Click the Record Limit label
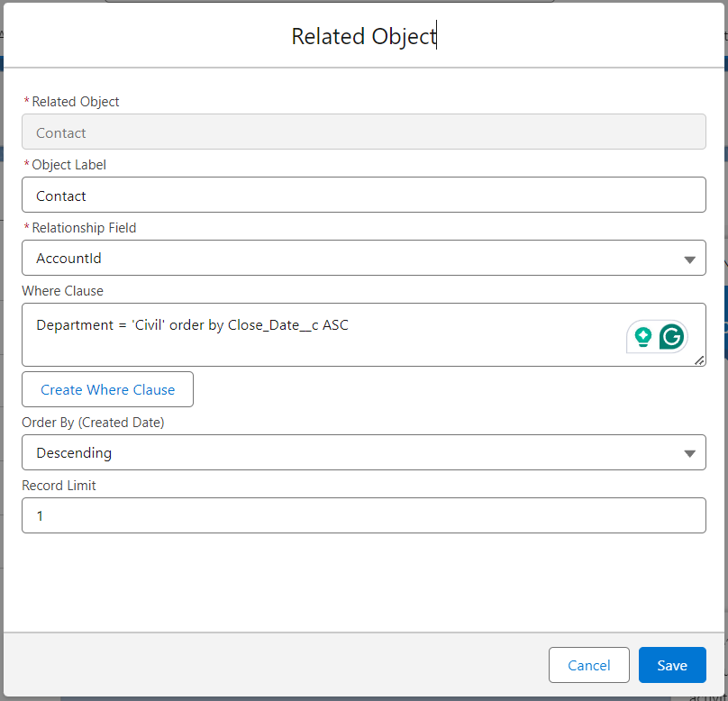The width and height of the screenshot is (728, 701). click(59, 485)
